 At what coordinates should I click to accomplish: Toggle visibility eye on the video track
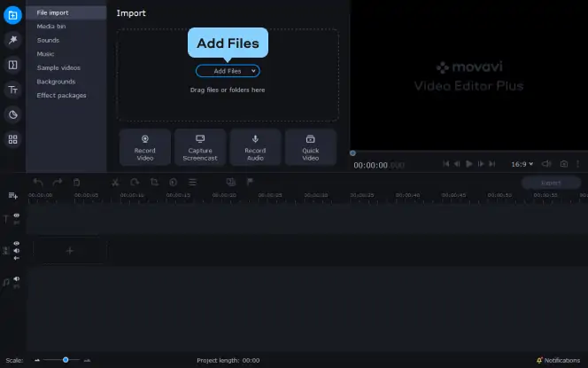tap(17, 243)
